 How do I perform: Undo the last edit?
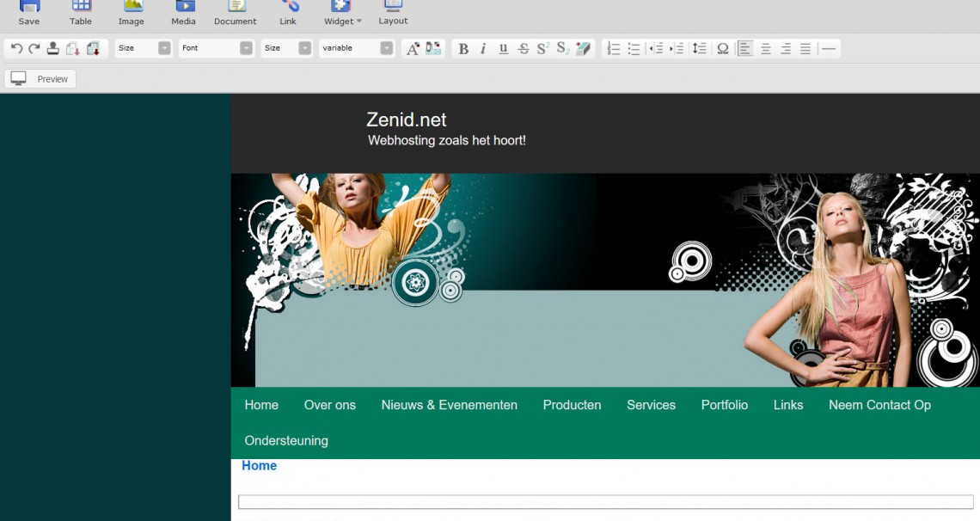(17, 49)
